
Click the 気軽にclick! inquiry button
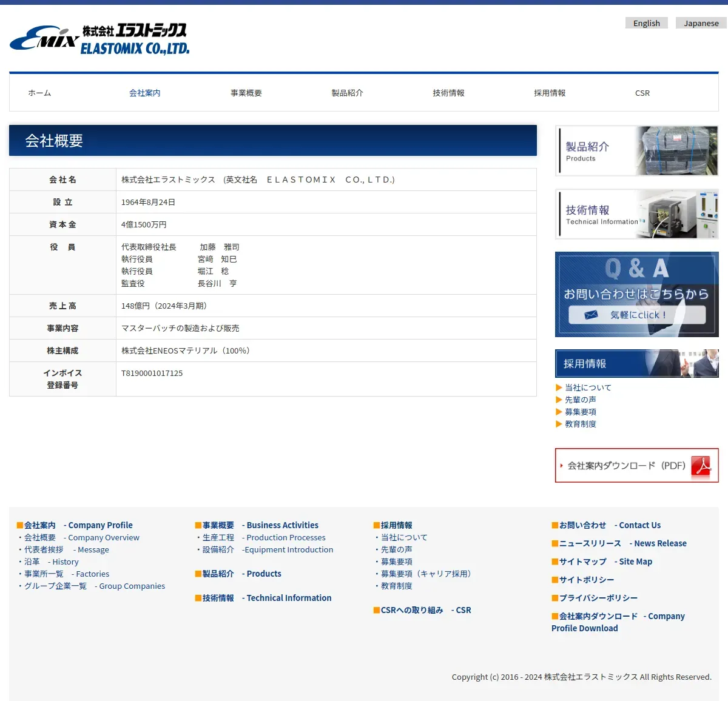[637, 315]
